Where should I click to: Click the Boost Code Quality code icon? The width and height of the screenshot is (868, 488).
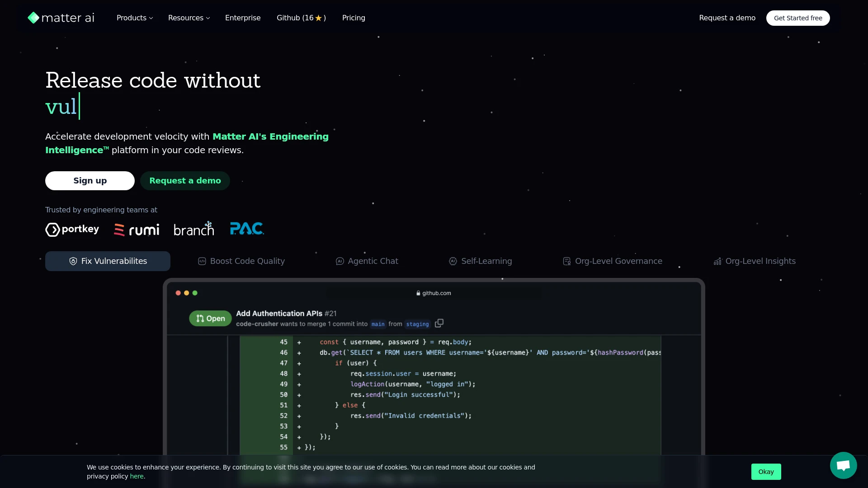pos(202,261)
